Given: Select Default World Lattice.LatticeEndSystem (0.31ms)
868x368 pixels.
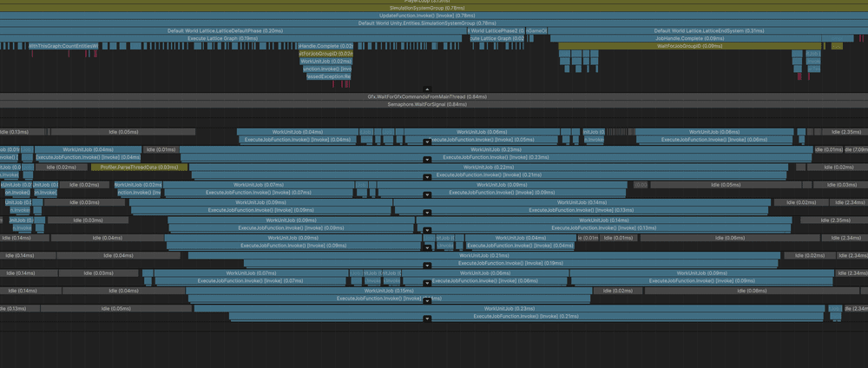Looking at the screenshot, I should coord(707,31).
